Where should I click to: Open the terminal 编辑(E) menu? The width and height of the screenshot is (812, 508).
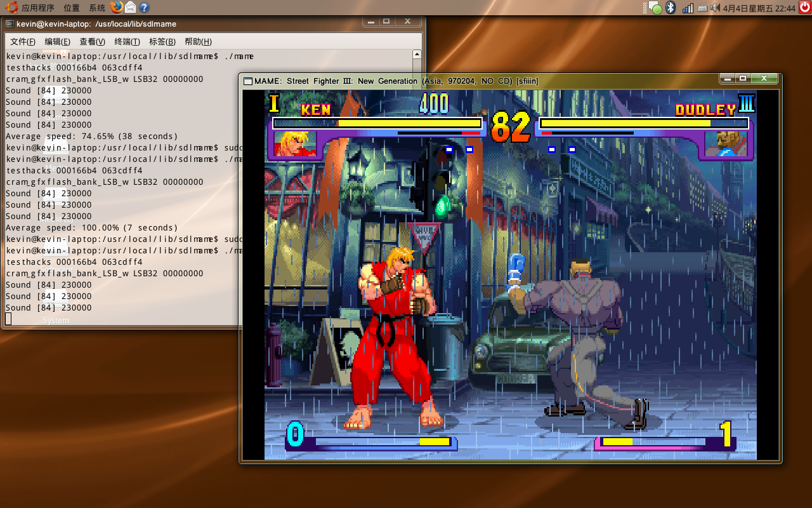pos(57,41)
